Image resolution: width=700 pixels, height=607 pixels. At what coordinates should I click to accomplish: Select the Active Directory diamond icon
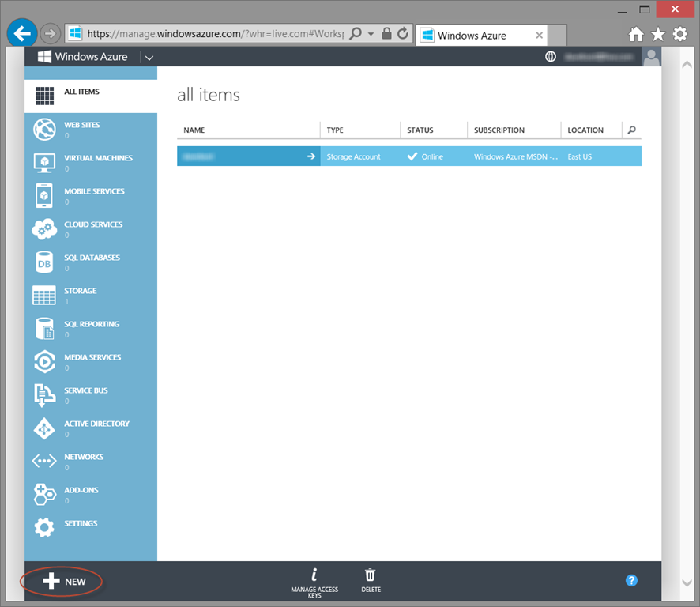click(44, 428)
